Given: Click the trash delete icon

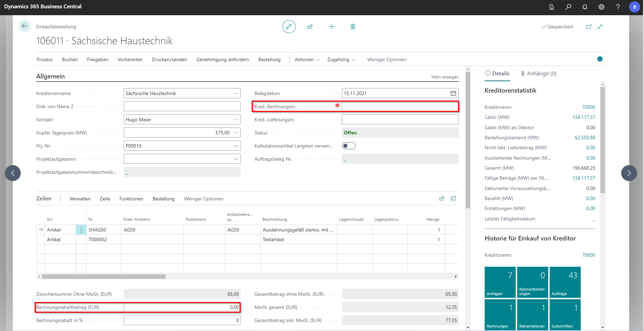Looking at the screenshot, I should click(x=353, y=27).
